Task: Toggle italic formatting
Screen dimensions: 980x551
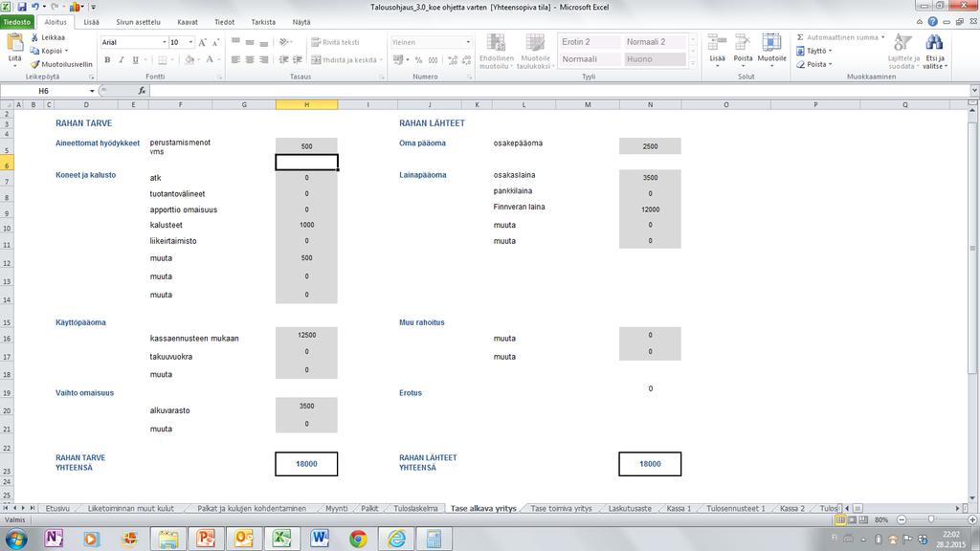Action: (122, 60)
